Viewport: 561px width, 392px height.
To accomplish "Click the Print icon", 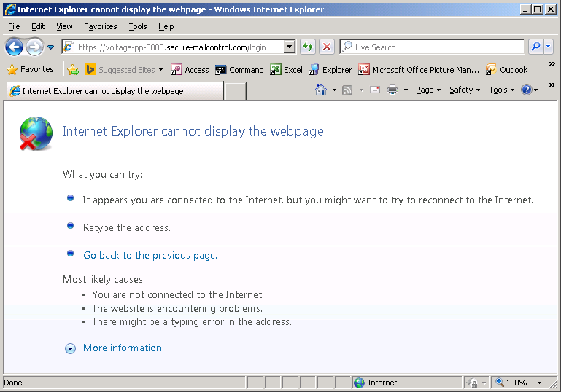I will pos(392,90).
